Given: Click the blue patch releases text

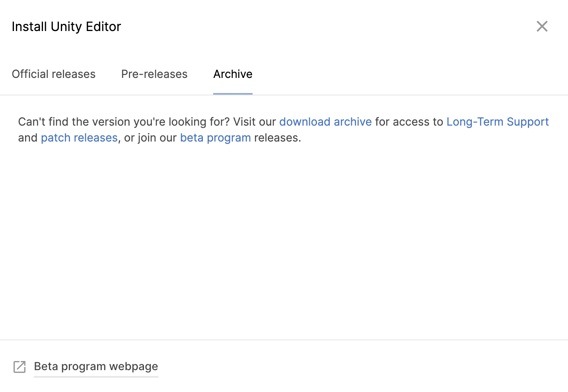Looking at the screenshot, I should (79, 138).
